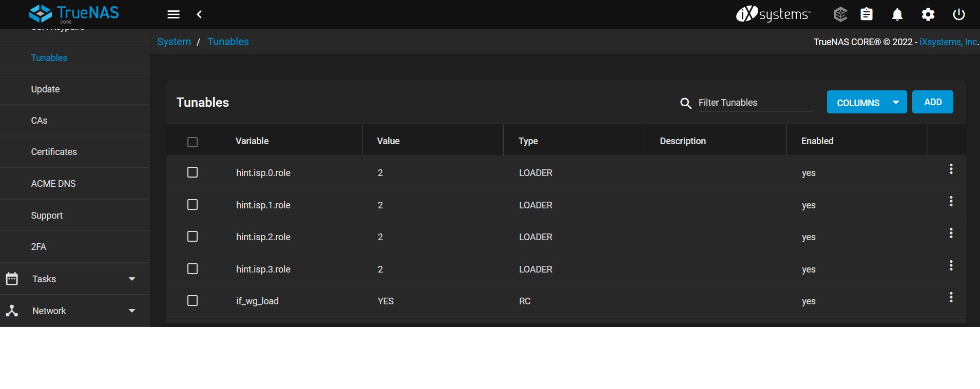
Task: Open the alerts bell icon
Action: pyautogui.click(x=897, y=14)
